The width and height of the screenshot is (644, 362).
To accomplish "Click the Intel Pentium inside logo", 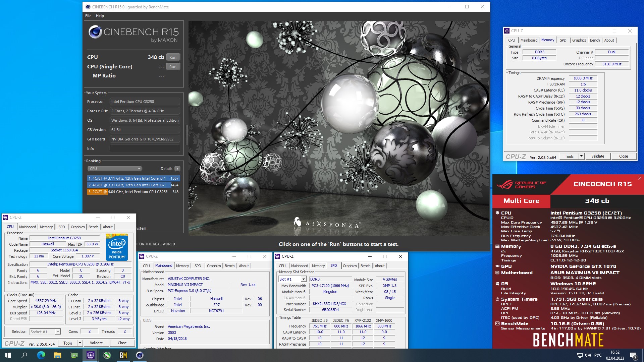I will (x=117, y=247).
